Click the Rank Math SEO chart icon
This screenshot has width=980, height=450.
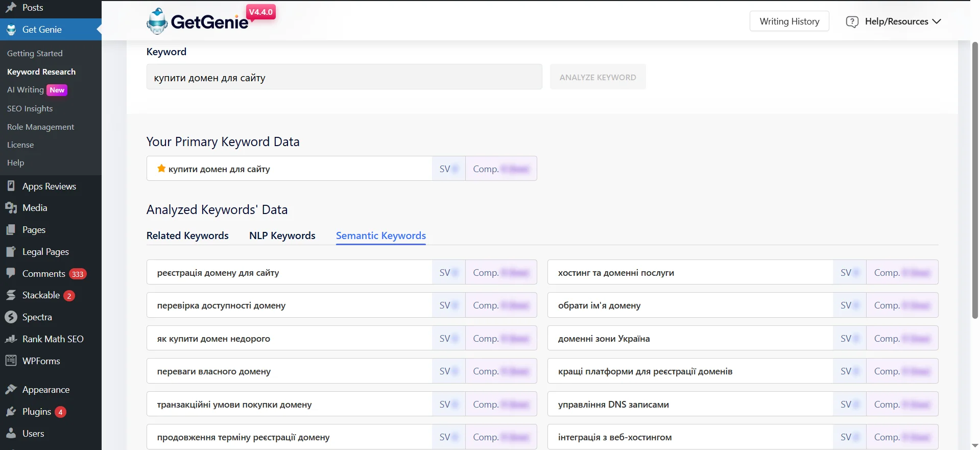pyautogui.click(x=11, y=339)
